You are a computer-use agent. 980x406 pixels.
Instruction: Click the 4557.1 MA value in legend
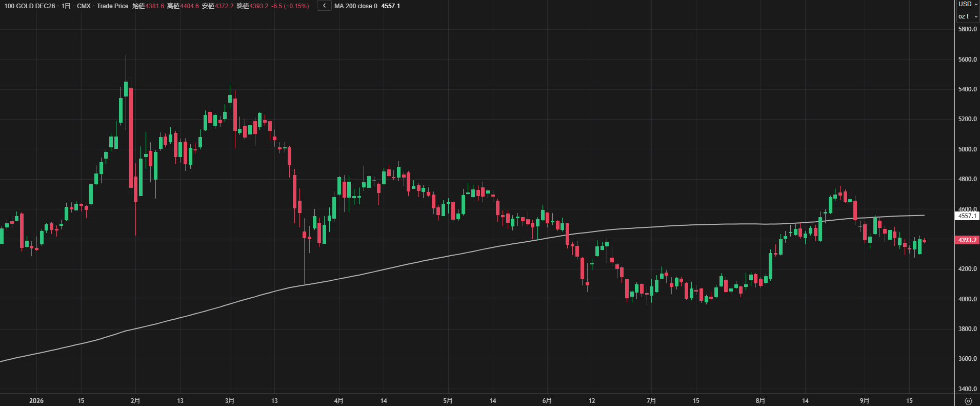(391, 6)
